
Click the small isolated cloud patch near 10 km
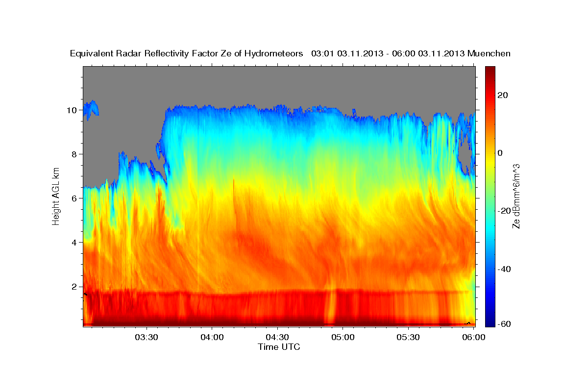[x=91, y=110]
